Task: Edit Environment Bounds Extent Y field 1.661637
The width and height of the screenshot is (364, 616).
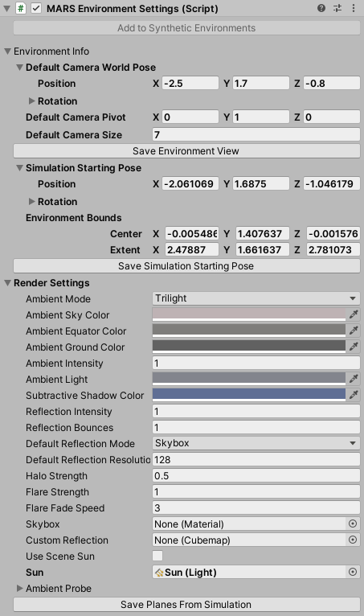Action: coord(262,250)
